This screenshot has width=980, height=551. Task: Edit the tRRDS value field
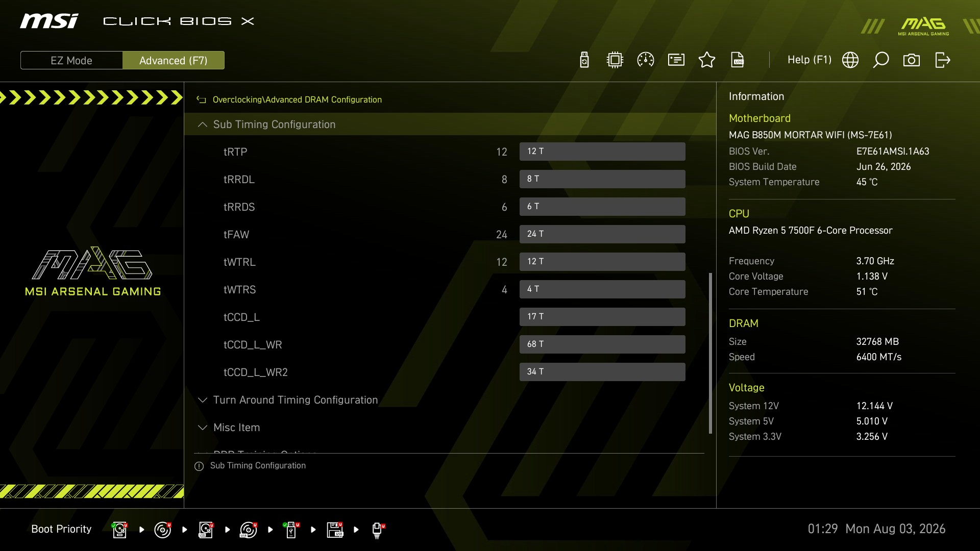click(x=602, y=207)
